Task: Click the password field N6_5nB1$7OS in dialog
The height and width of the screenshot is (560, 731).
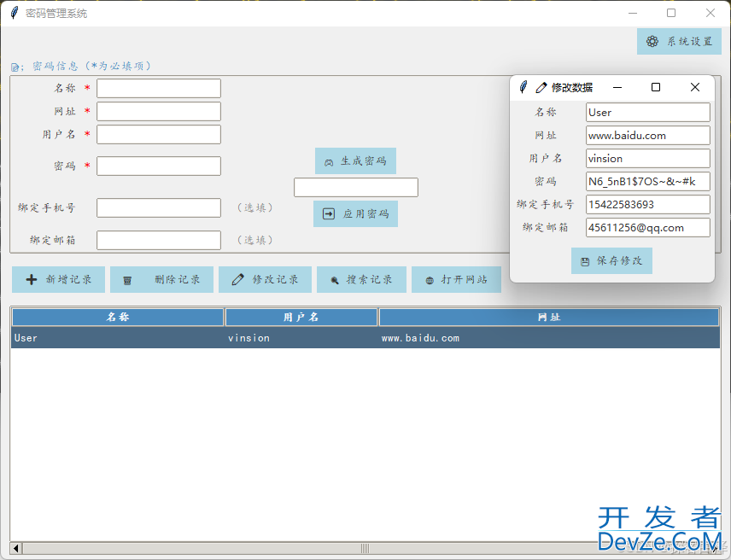Action: tap(647, 181)
